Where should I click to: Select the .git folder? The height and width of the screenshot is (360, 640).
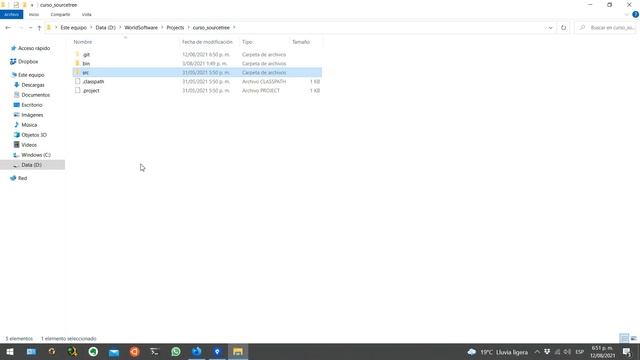click(x=86, y=55)
